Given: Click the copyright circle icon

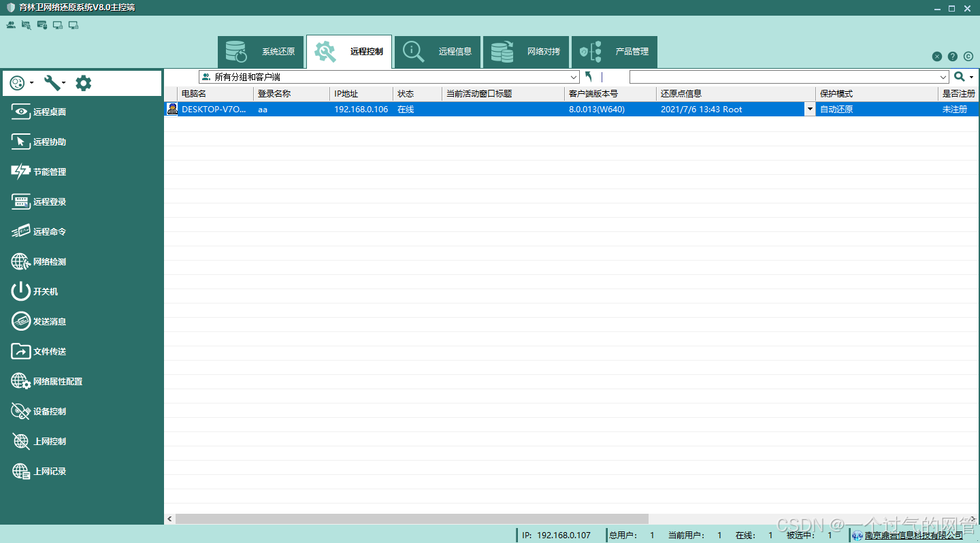Looking at the screenshot, I should (968, 56).
